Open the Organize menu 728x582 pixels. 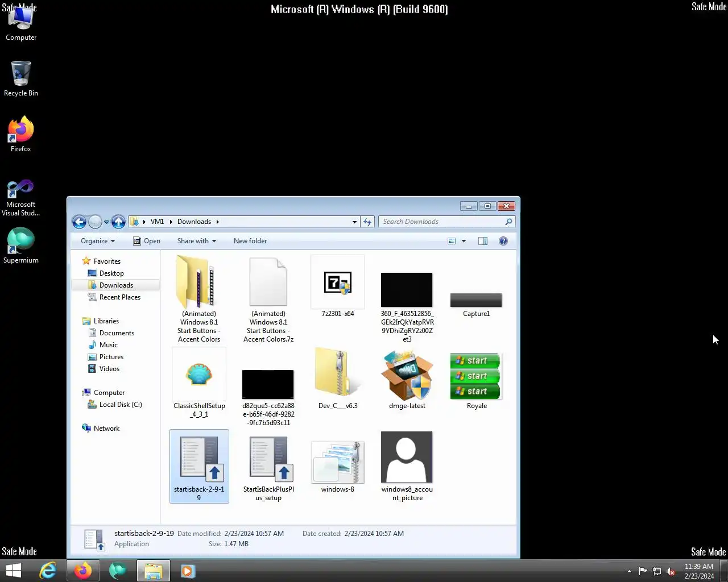pyautogui.click(x=98, y=241)
